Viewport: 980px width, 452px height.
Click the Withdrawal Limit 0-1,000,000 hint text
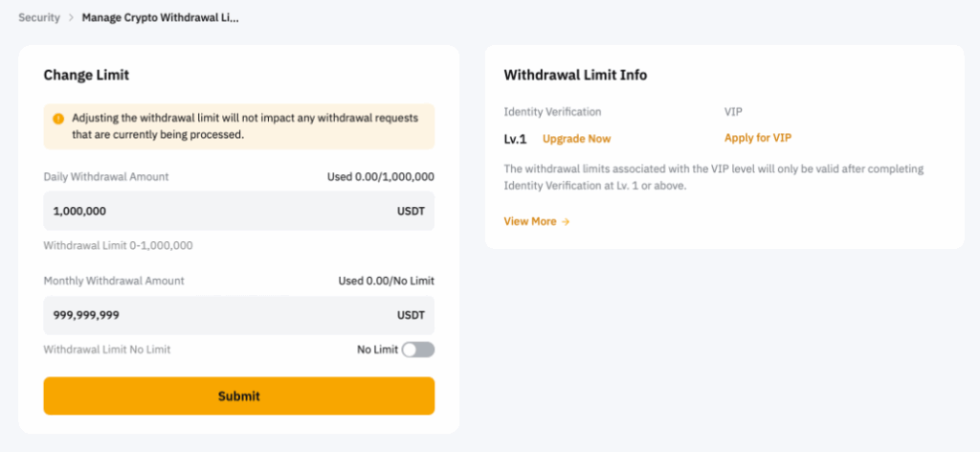point(118,246)
